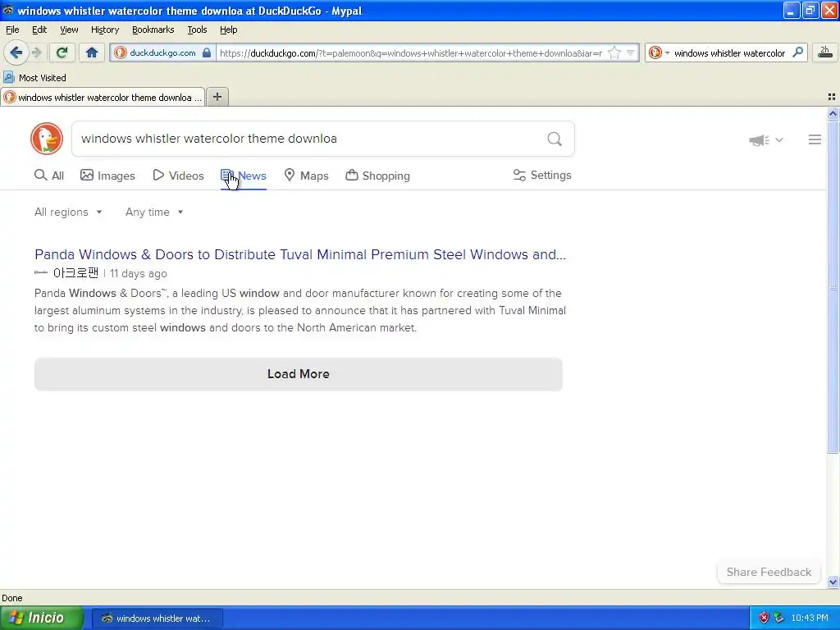This screenshot has width=840, height=630.
Task: Open the Panda Windows & Doors news article
Action: tap(300, 254)
